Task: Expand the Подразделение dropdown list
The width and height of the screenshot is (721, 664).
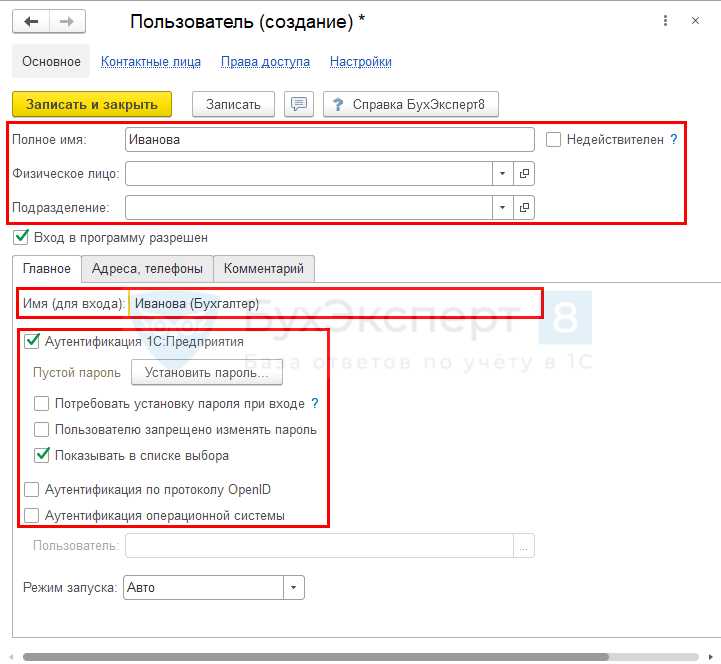Action: (x=503, y=207)
